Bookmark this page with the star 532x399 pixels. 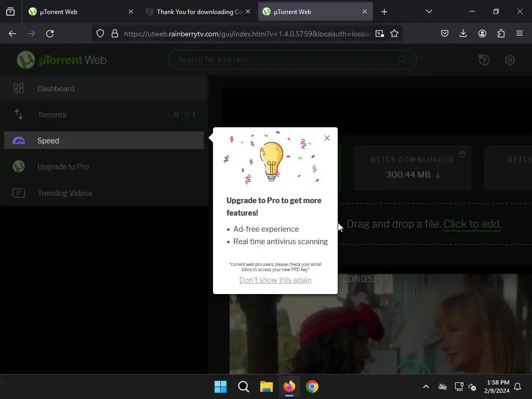tap(394, 34)
